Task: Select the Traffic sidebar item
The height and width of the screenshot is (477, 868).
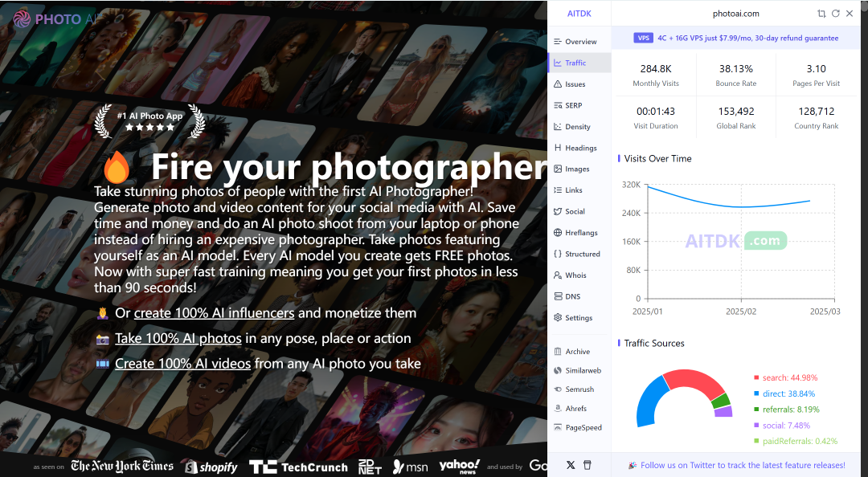Action: coord(579,63)
